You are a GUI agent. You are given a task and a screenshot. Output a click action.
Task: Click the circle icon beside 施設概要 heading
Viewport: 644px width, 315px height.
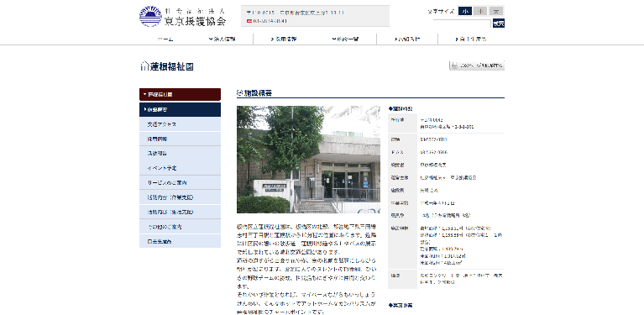pyautogui.click(x=240, y=92)
